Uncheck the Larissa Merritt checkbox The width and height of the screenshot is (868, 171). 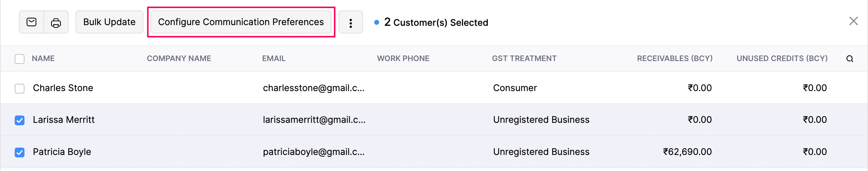[20, 120]
